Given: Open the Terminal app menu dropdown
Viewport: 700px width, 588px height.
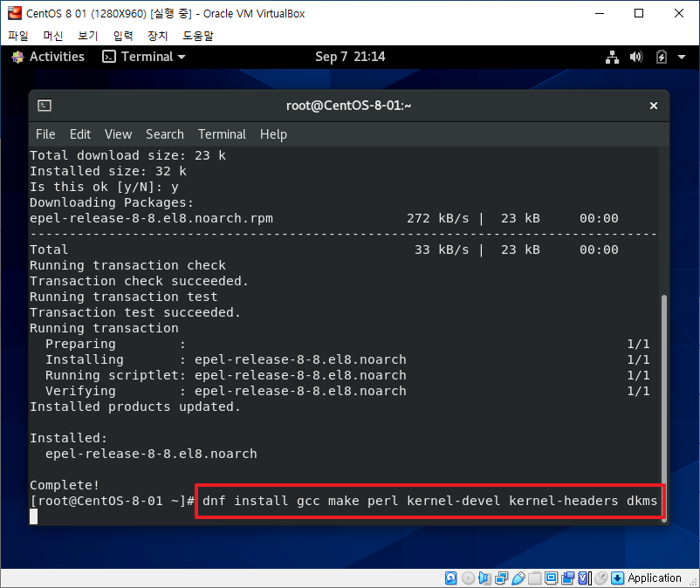Looking at the screenshot, I should pyautogui.click(x=144, y=57).
